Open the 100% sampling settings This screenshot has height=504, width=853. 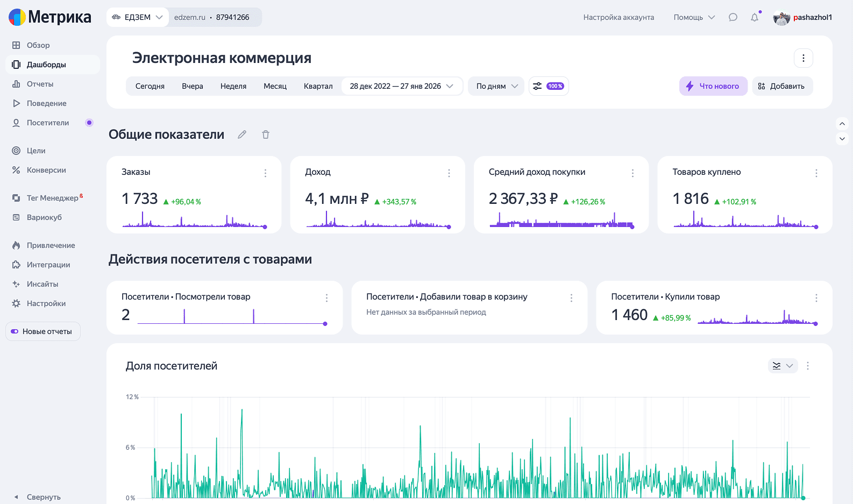(x=549, y=86)
